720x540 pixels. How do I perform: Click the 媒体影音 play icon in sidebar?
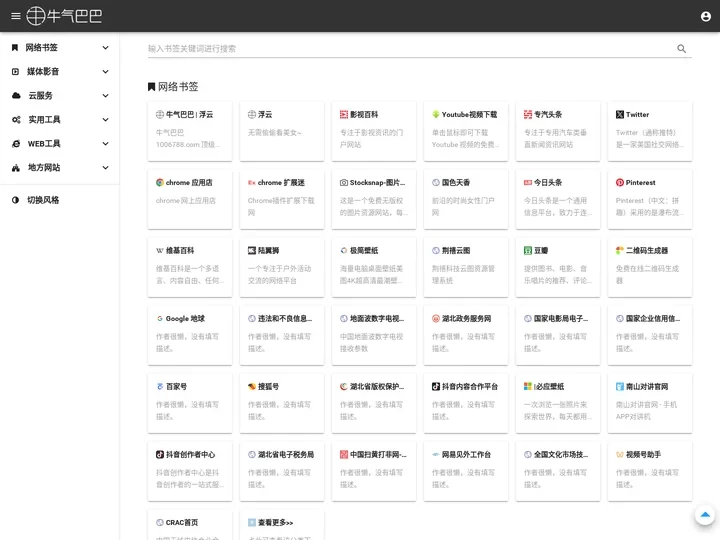15,71
